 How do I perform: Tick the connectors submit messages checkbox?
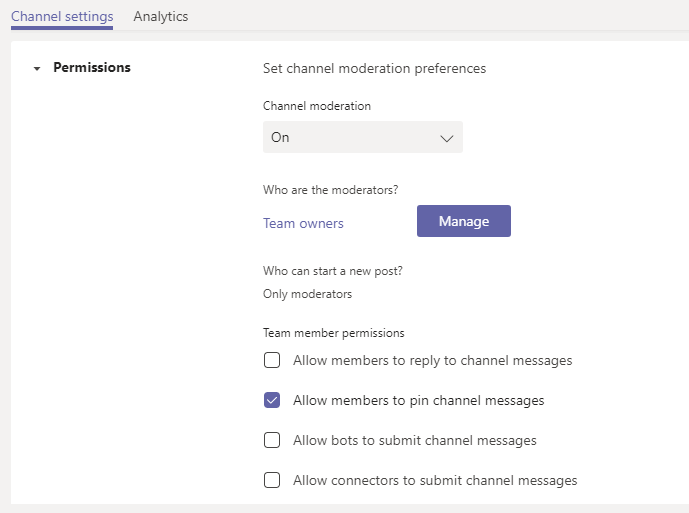[x=272, y=480]
